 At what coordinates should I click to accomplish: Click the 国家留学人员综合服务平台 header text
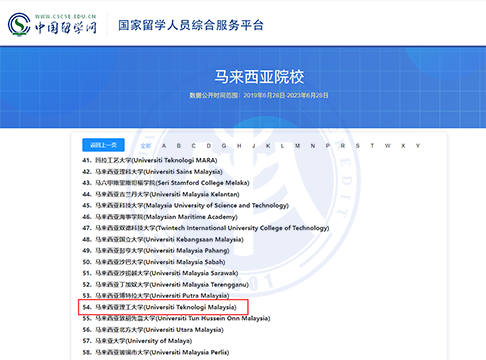191,25
